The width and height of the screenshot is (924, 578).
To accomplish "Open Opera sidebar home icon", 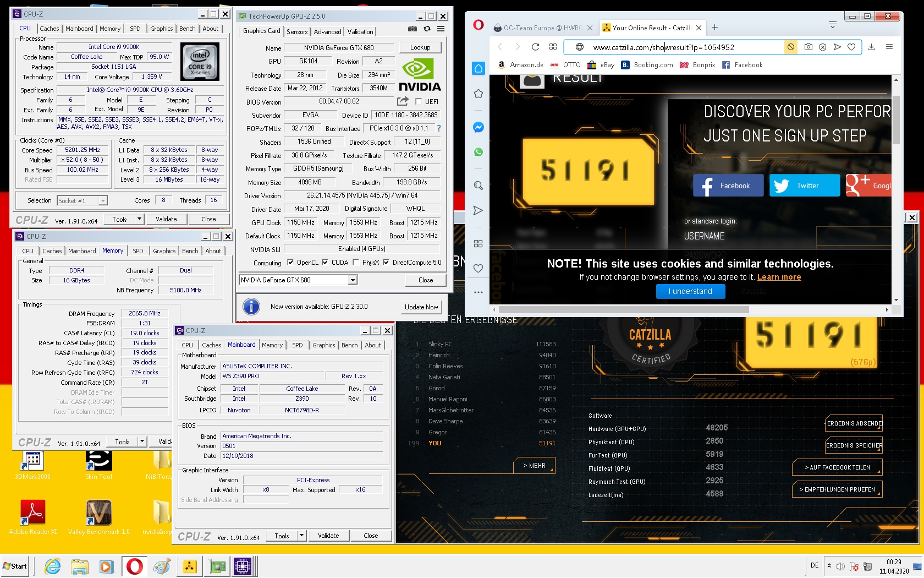I will tap(479, 68).
